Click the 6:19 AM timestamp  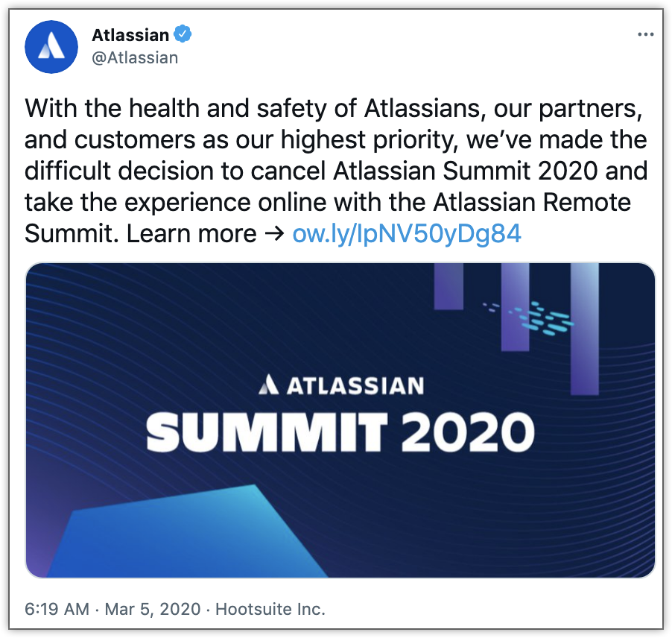pos(57,609)
